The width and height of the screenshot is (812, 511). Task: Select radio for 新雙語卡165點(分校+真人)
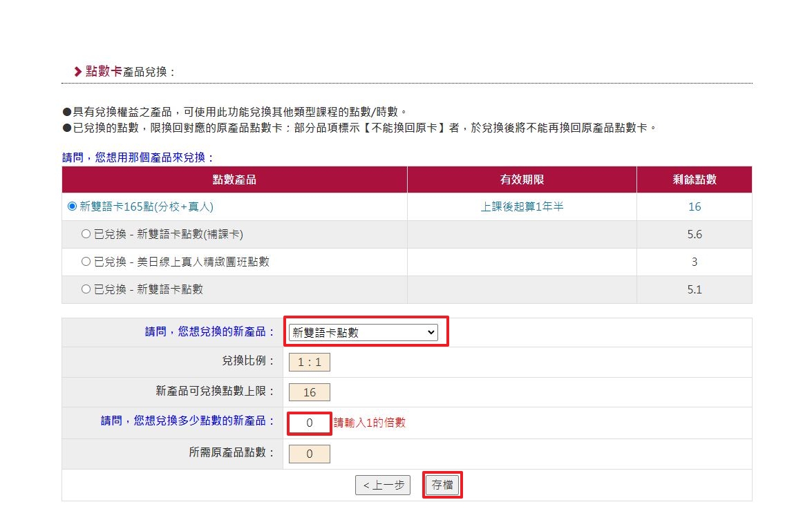point(73,206)
